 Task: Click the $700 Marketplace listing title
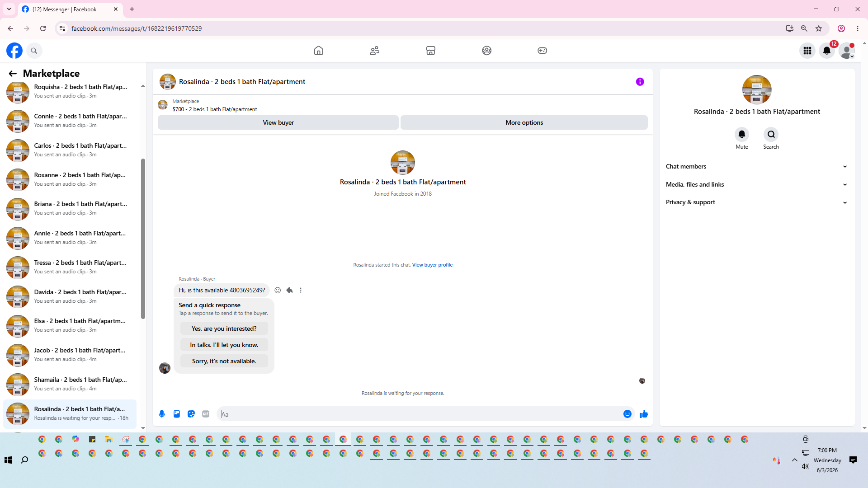point(215,109)
